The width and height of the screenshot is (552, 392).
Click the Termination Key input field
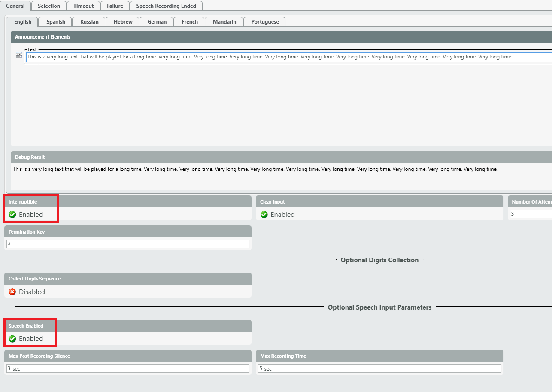click(128, 244)
